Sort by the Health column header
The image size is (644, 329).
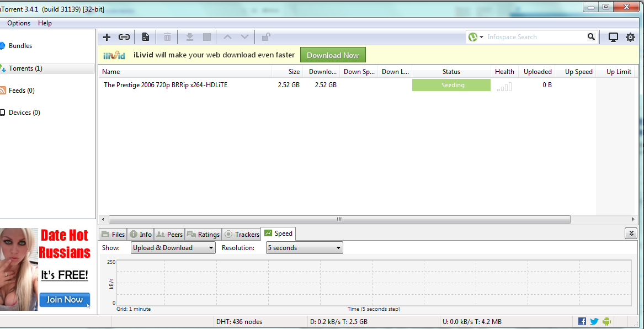(504, 71)
